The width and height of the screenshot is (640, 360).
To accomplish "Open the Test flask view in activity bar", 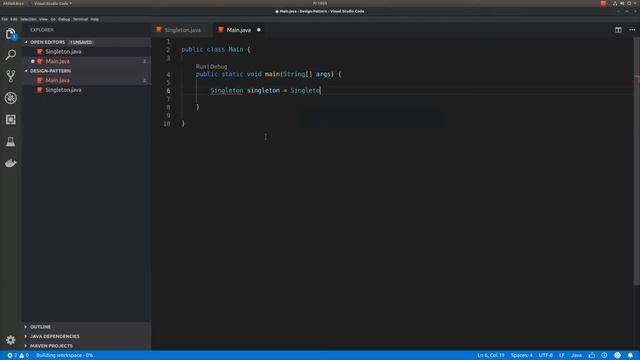I will [11, 142].
